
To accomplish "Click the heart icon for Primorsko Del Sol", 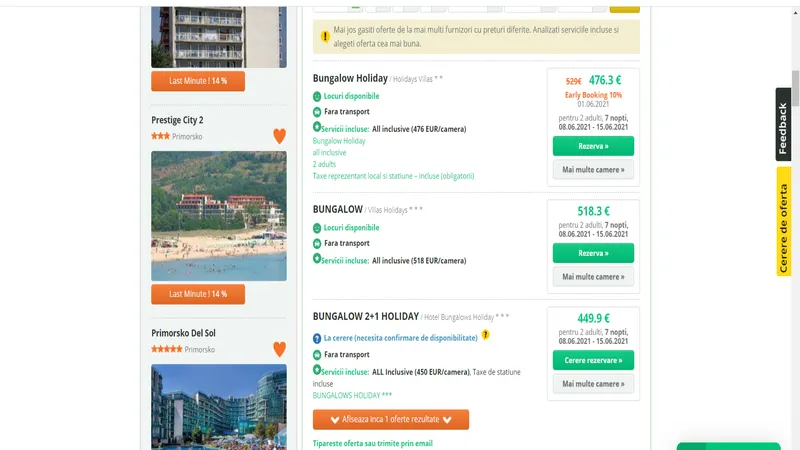I will point(279,349).
